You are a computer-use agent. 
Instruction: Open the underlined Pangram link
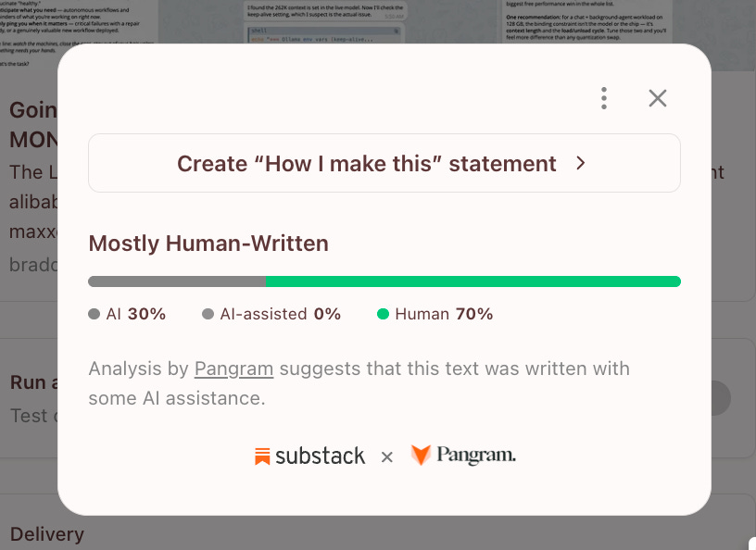[233, 369]
